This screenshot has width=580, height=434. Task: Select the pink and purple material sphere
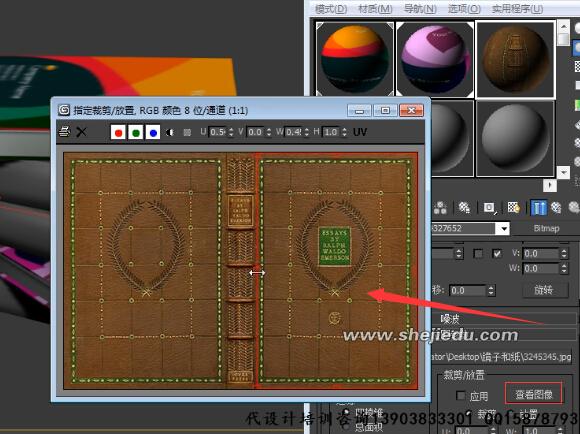[x=435, y=59]
